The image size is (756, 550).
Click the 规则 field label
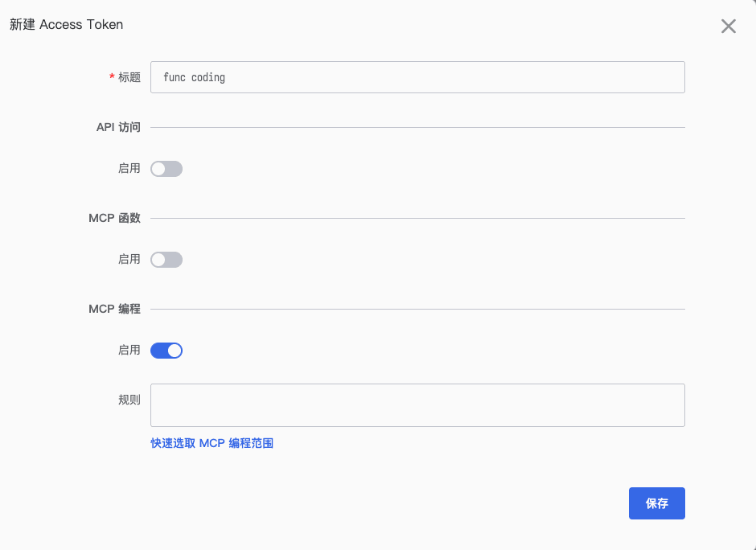point(129,400)
